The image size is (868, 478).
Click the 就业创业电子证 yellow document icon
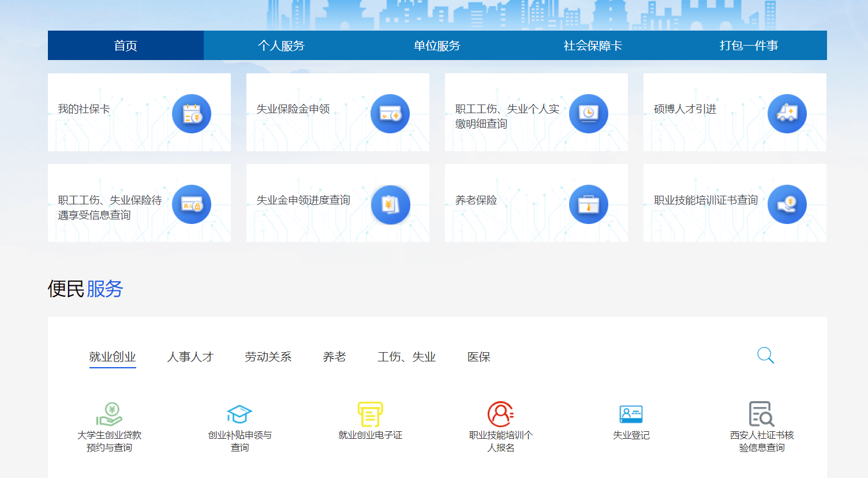click(370, 414)
